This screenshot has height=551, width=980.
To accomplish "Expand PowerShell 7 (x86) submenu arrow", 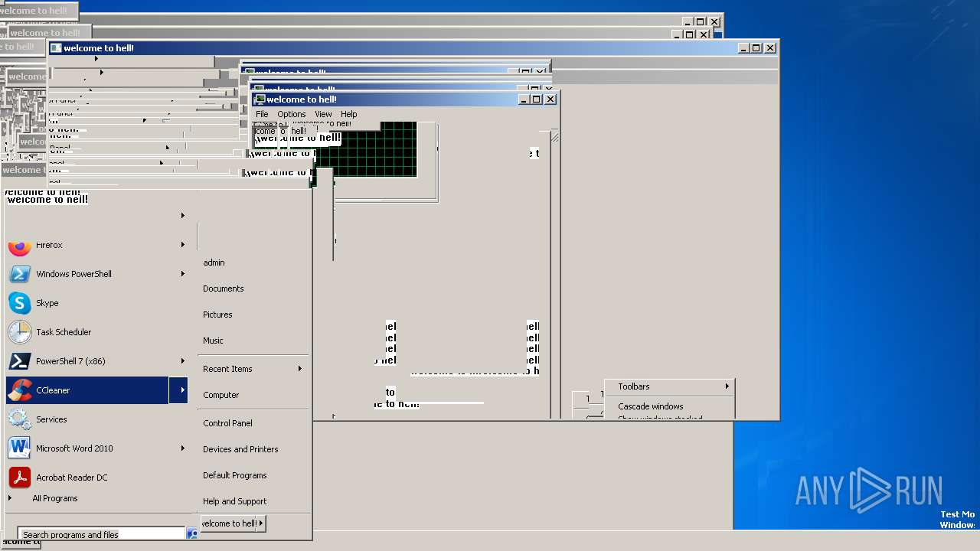I will (182, 361).
